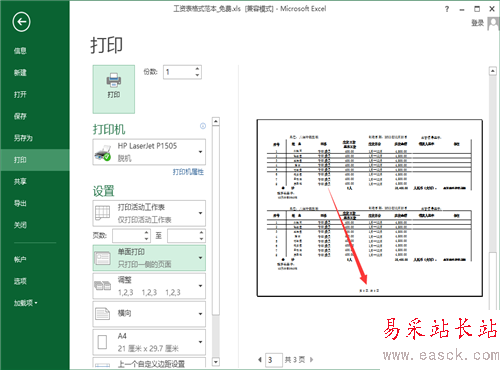The height and width of the screenshot is (370, 500).
Task: Click the A4 paper icon
Action: (102, 342)
